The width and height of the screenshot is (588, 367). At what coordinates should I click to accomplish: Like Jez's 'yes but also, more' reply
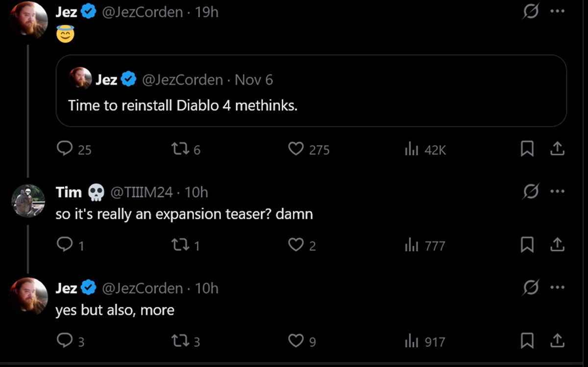(295, 341)
